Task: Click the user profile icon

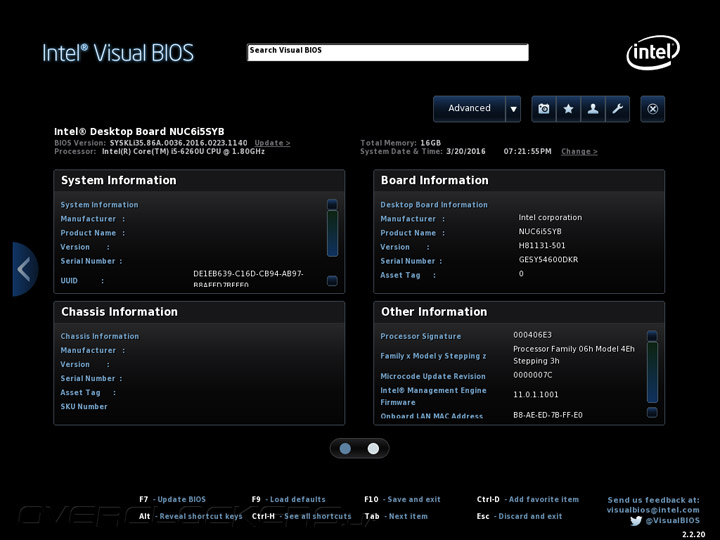Action: [x=593, y=109]
